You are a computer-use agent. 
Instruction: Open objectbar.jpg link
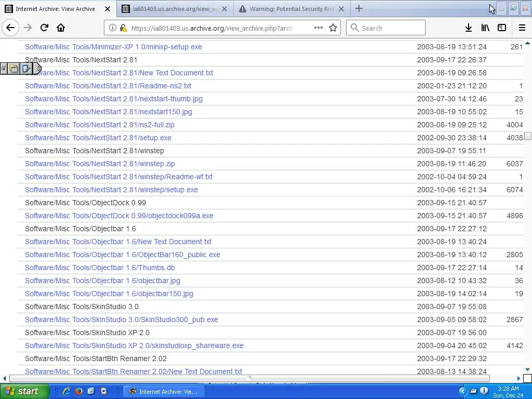[x=102, y=281]
